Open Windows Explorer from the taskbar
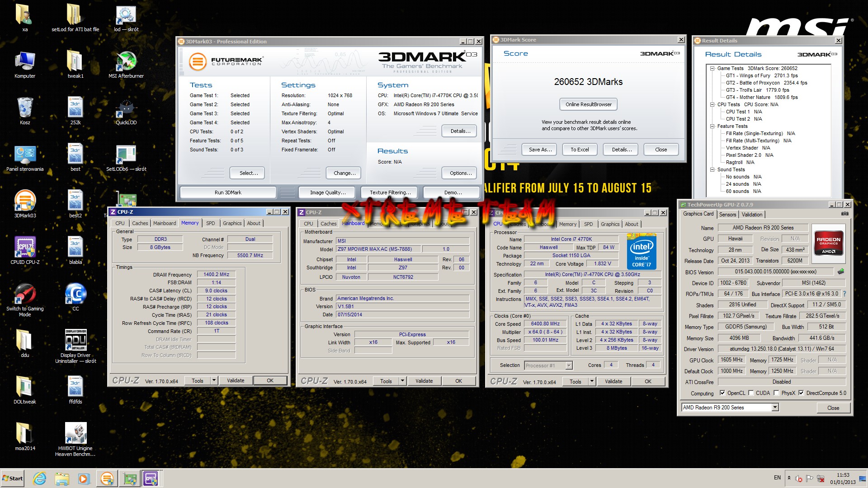868x488 pixels. [x=62, y=479]
